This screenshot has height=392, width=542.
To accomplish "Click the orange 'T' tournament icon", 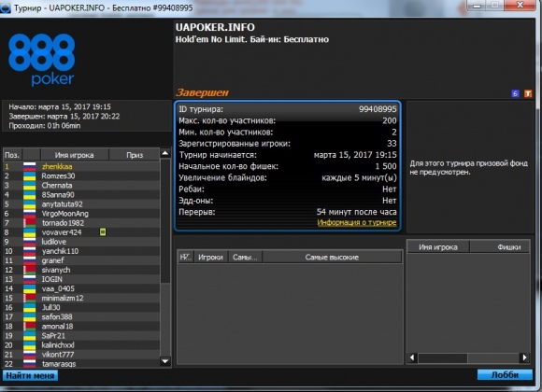I will tap(528, 93).
